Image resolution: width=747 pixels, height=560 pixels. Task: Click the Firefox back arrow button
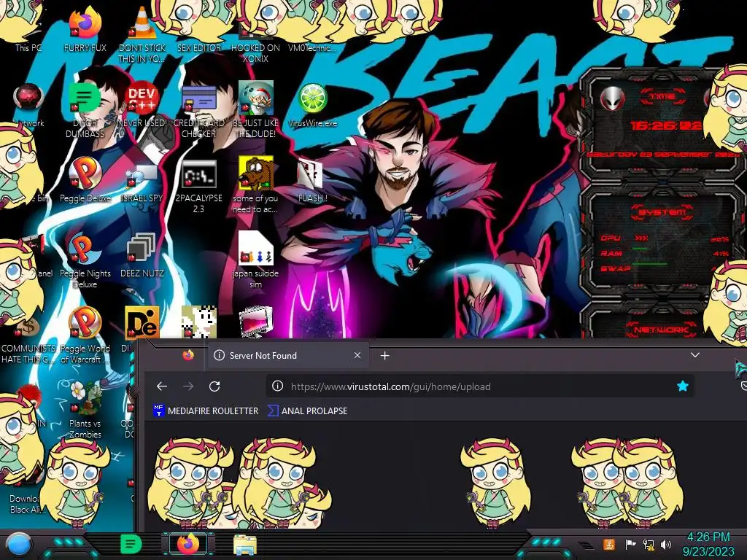point(162,386)
